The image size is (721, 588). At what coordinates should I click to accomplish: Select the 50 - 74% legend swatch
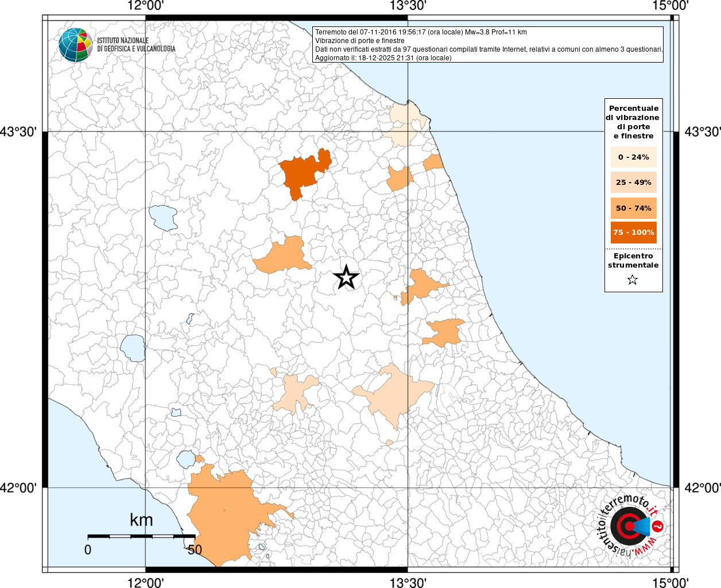pos(634,208)
